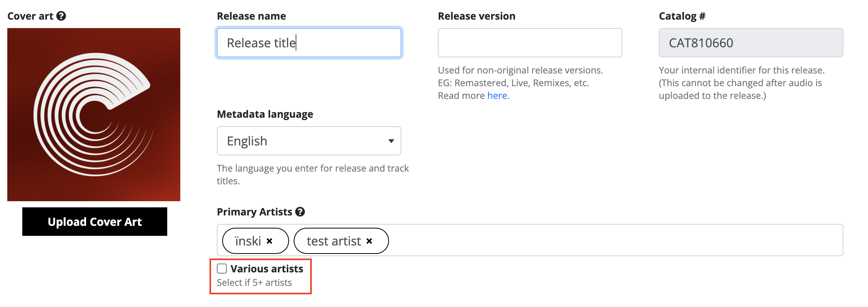Remove the test artist tag
868x307 pixels.
click(369, 241)
